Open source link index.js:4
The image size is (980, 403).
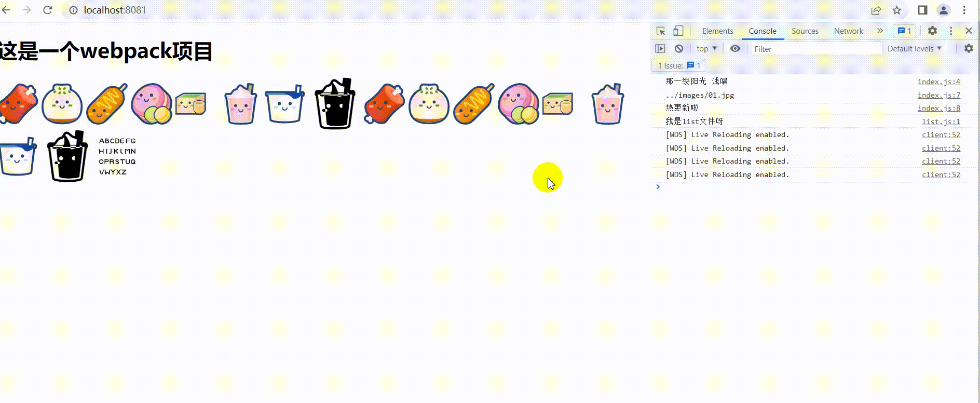[938, 82]
